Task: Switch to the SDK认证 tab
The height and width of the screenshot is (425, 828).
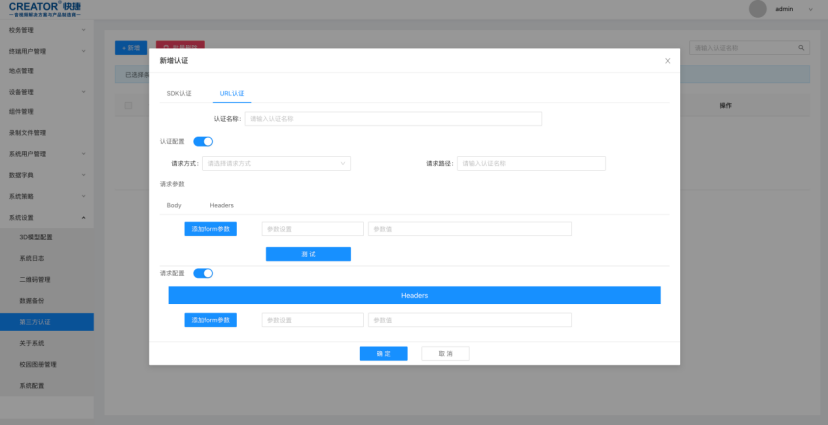Action: click(179, 93)
